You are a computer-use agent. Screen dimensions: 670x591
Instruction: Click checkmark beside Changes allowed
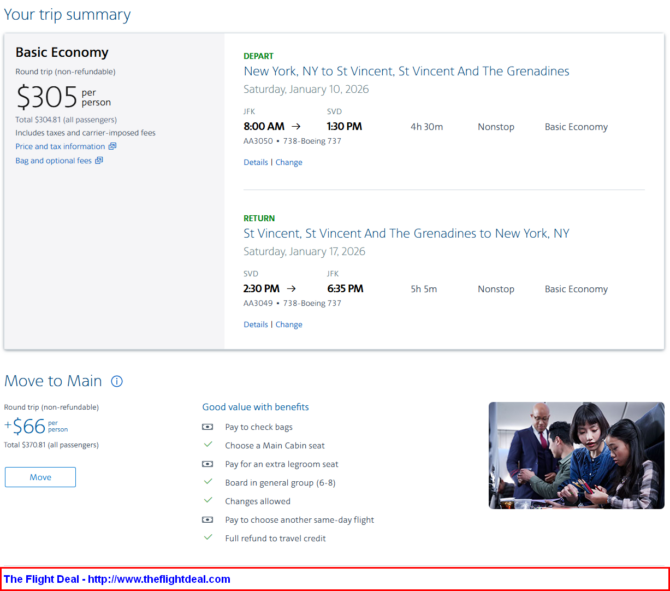pos(208,500)
